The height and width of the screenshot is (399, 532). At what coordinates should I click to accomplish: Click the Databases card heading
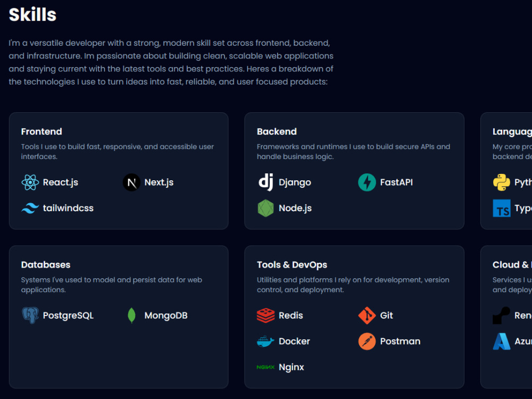[46, 265]
